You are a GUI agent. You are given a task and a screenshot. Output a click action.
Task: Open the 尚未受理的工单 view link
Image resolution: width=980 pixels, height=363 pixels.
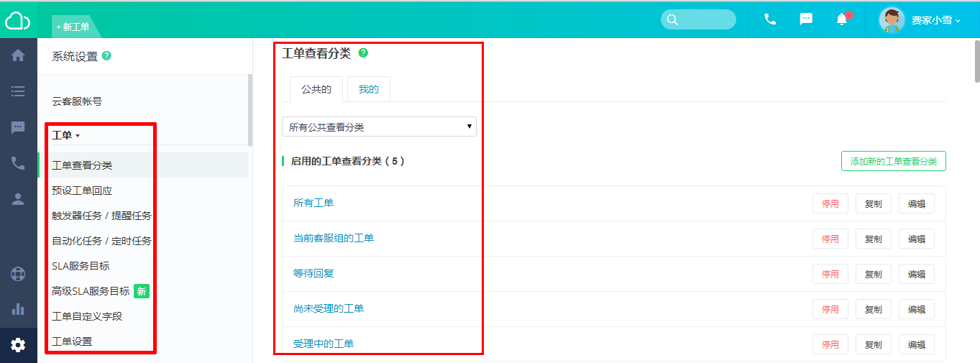(x=329, y=308)
